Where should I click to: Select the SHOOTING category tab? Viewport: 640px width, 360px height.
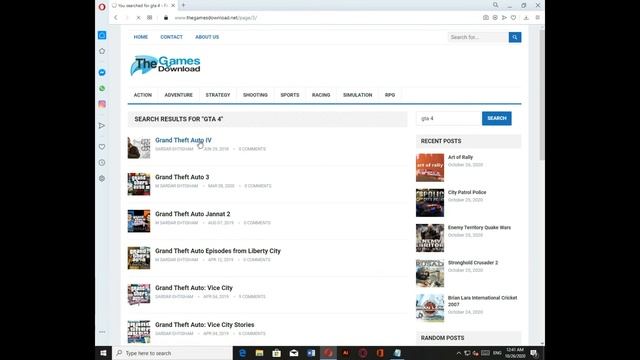(256, 95)
